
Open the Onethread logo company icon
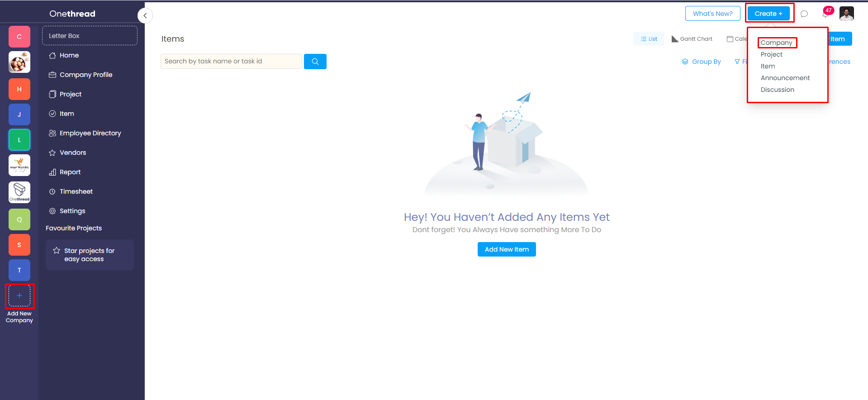point(19,192)
